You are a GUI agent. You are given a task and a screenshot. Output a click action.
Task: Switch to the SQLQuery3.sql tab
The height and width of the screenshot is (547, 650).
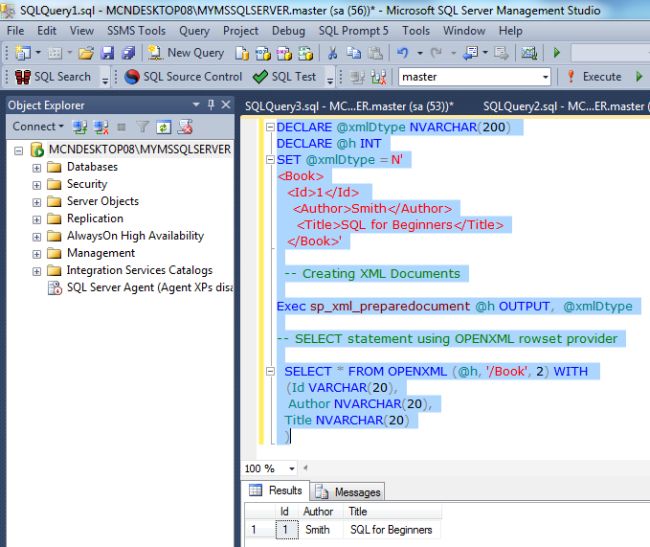(349, 106)
